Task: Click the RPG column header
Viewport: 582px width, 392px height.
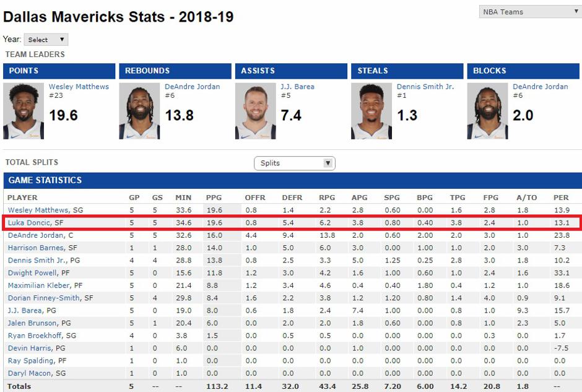Action: [326, 198]
